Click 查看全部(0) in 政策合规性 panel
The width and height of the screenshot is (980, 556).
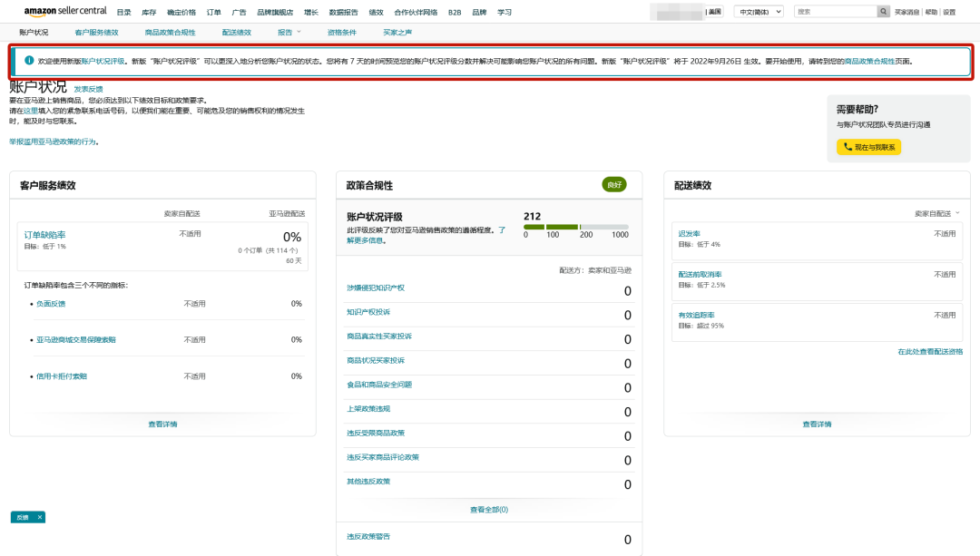[489, 510]
